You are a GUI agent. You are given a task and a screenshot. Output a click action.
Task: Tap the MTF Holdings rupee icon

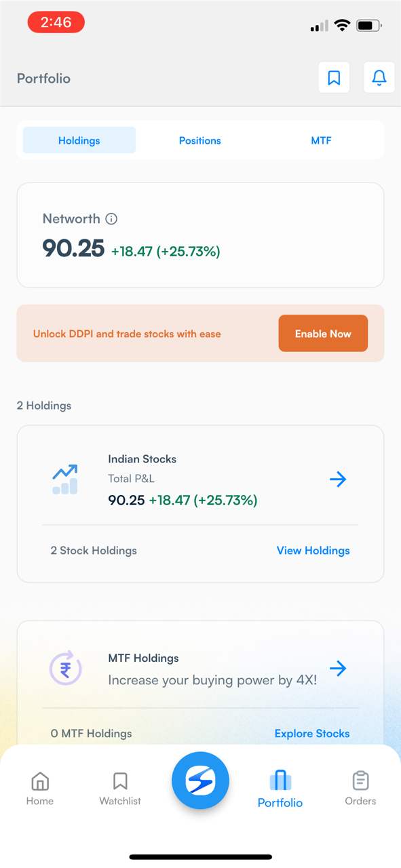[x=65, y=669]
